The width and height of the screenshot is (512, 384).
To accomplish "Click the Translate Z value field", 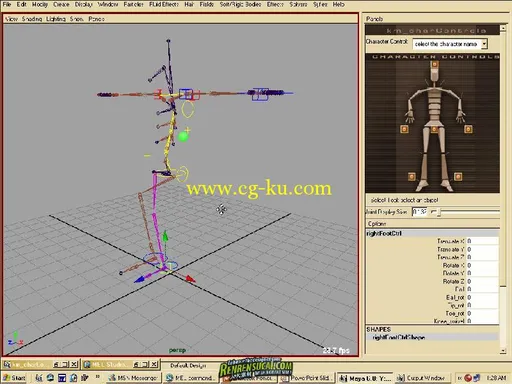I will (482, 257).
